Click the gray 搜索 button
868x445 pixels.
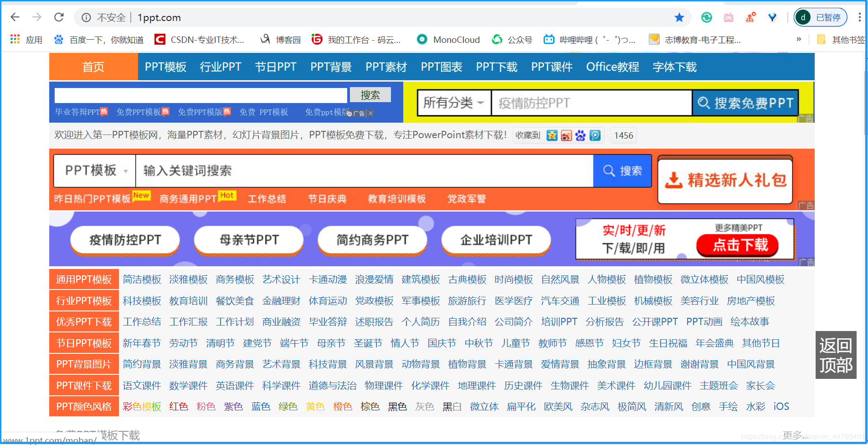(x=370, y=95)
